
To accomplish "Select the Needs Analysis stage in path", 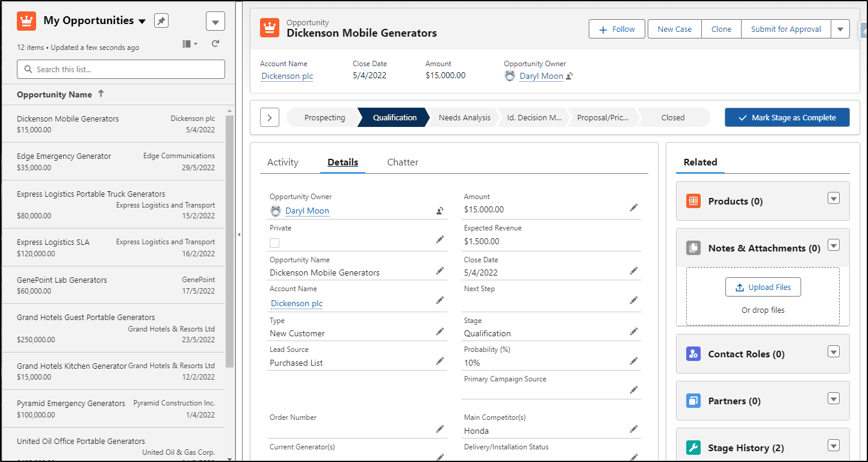I will click(464, 118).
